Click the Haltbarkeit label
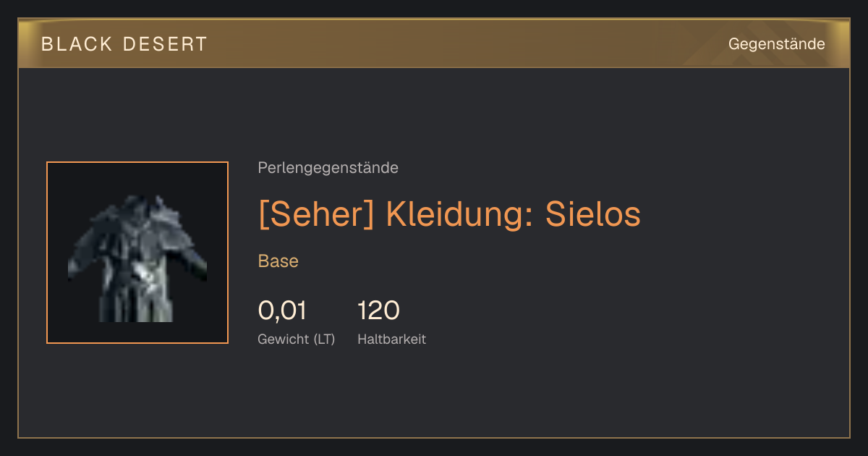Viewport: 868px width, 456px height. 391,339
